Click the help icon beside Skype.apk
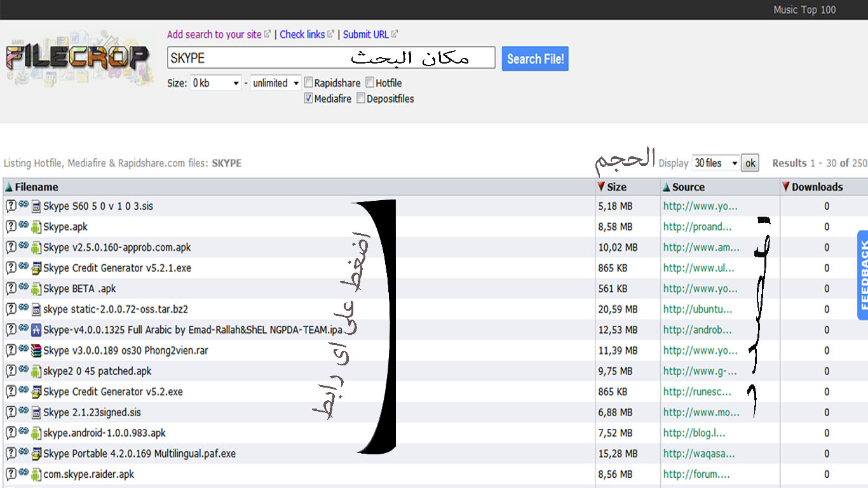Image resolution: width=868 pixels, height=488 pixels. [x=11, y=226]
